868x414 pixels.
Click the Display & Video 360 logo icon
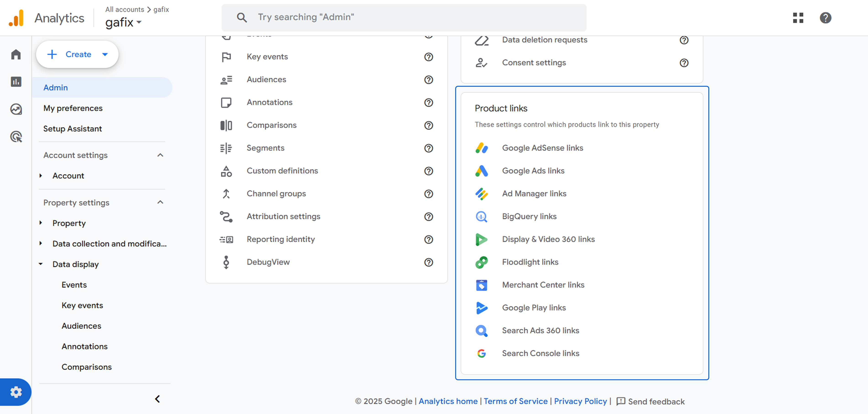(x=481, y=239)
